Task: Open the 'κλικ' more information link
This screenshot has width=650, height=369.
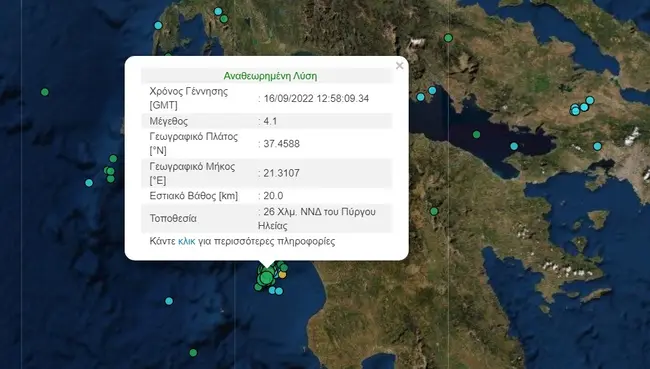Action: [187, 241]
